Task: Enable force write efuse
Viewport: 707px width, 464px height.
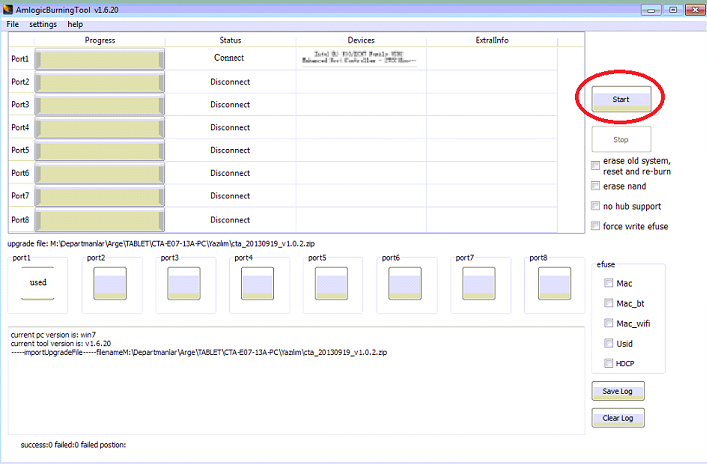Action: click(596, 226)
